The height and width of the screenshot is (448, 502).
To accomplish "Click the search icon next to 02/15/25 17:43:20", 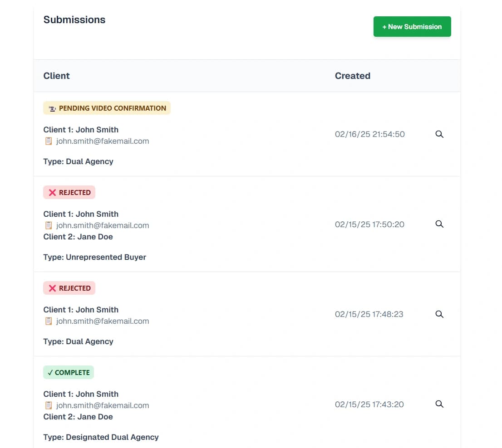I will point(439,404).
